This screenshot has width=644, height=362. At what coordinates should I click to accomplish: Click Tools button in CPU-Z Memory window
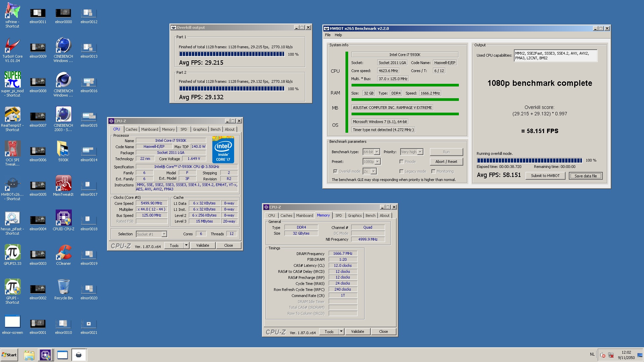[329, 331]
